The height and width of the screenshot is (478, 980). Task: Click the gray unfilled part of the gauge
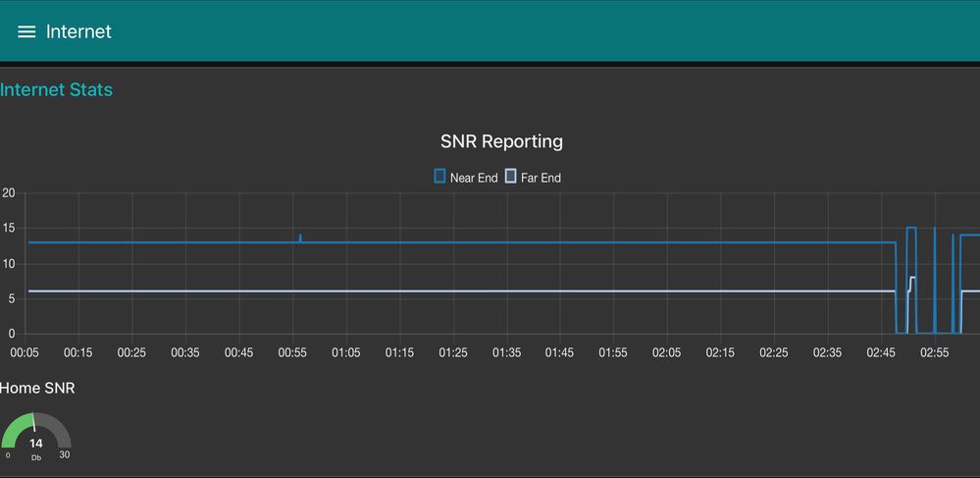point(59,430)
